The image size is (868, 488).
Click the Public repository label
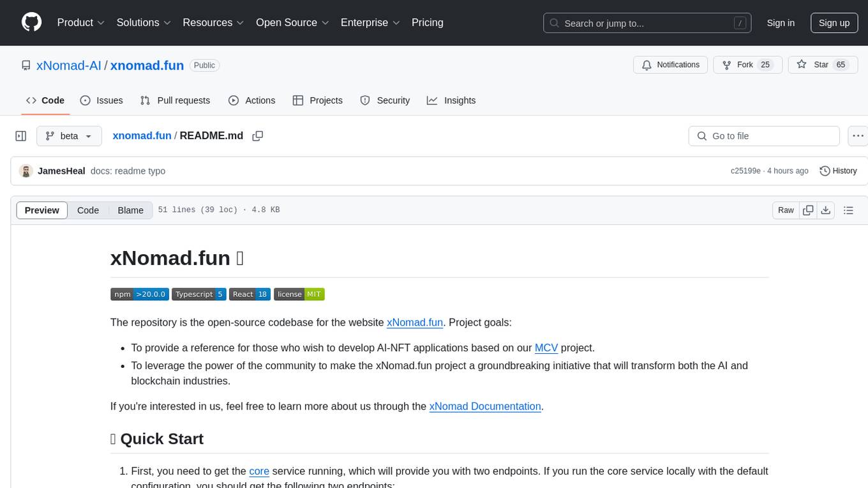click(204, 65)
